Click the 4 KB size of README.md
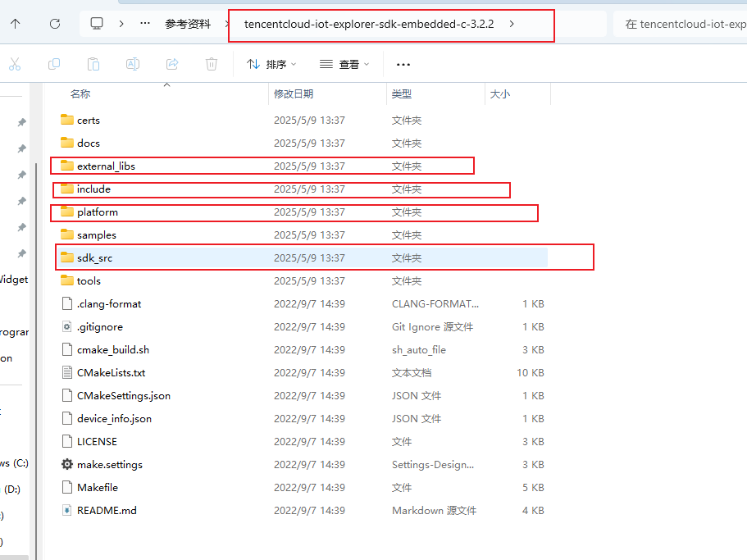The height and width of the screenshot is (560, 747). pos(533,510)
